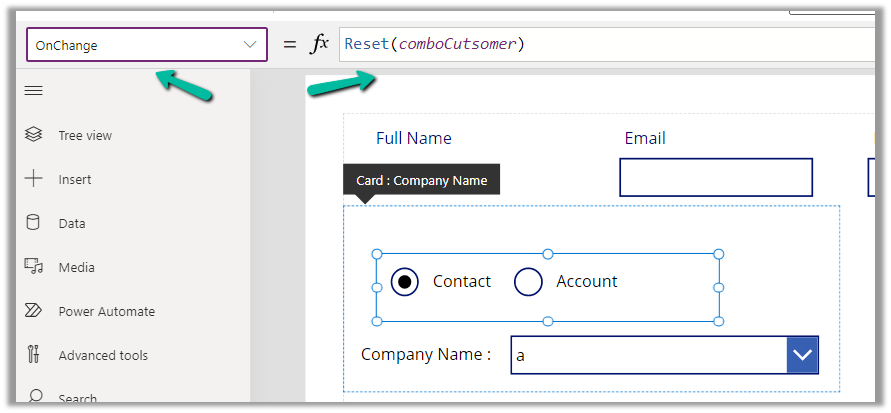The width and height of the screenshot is (891, 413).
Task: Click the fx formula icon
Action: click(x=319, y=45)
